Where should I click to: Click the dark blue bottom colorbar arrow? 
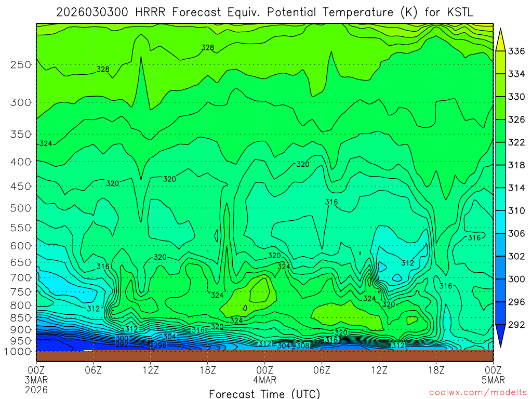coord(500,334)
